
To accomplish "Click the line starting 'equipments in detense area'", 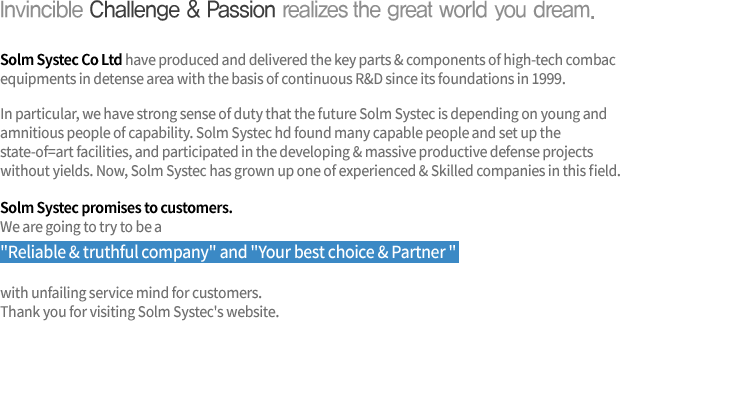I will point(283,79).
